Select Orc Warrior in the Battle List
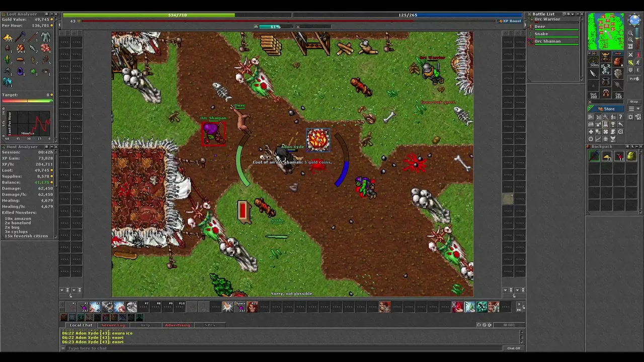The height and width of the screenshot is (362, 644). (x=553, y=20)
